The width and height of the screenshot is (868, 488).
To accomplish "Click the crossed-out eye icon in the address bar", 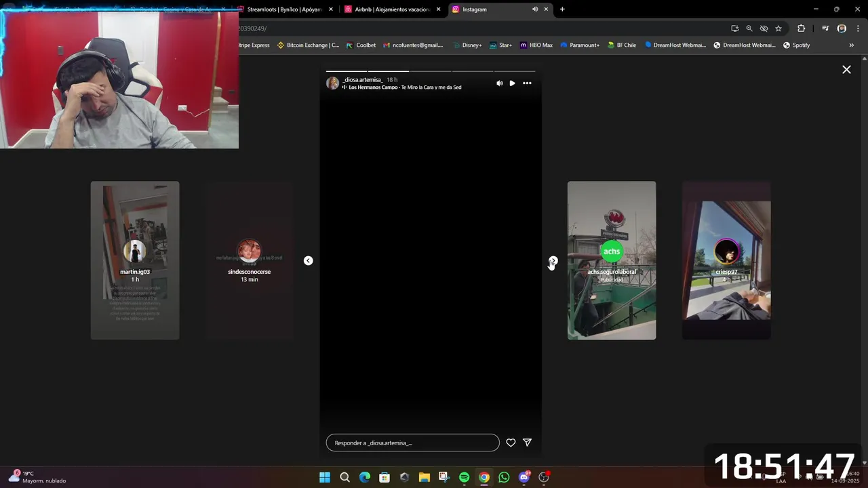I will pos(764,28).
